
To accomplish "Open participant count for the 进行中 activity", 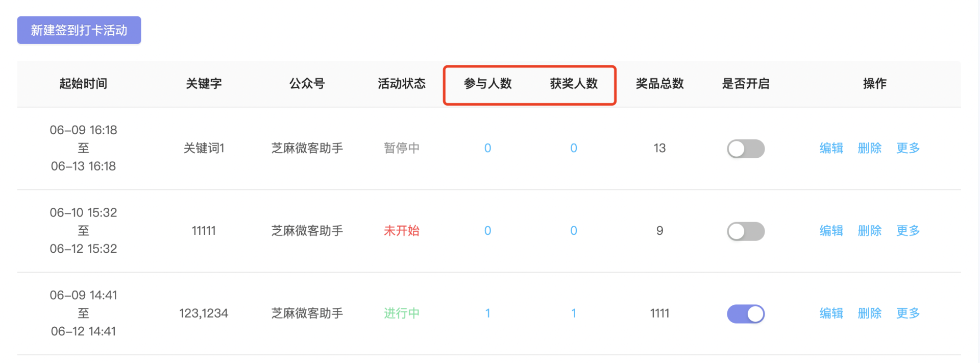I will pyautogui.click(x=487, y=313).
